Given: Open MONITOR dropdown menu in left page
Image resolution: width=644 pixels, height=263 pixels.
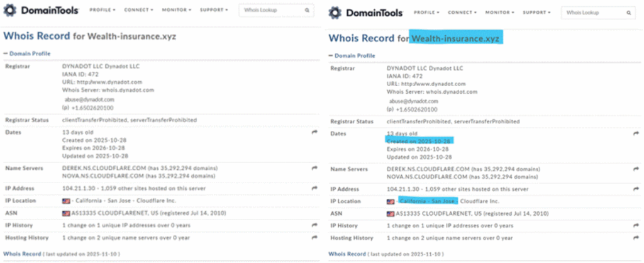Looking at the screenshot, I should click(177, 10).
